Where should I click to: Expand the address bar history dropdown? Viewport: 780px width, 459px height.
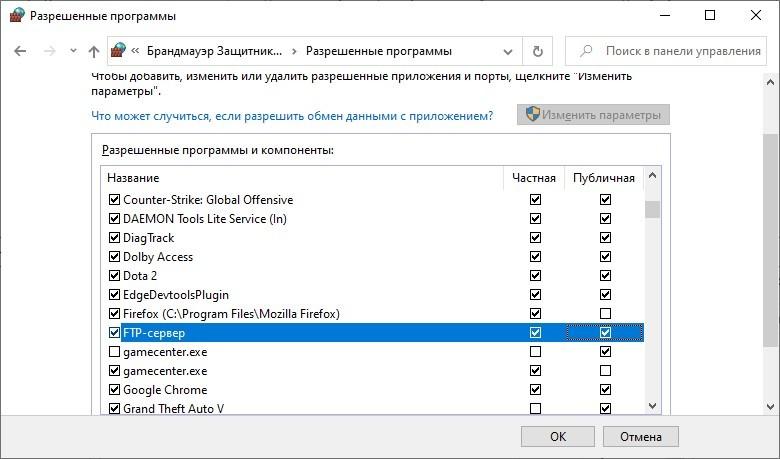pos(508,51)
